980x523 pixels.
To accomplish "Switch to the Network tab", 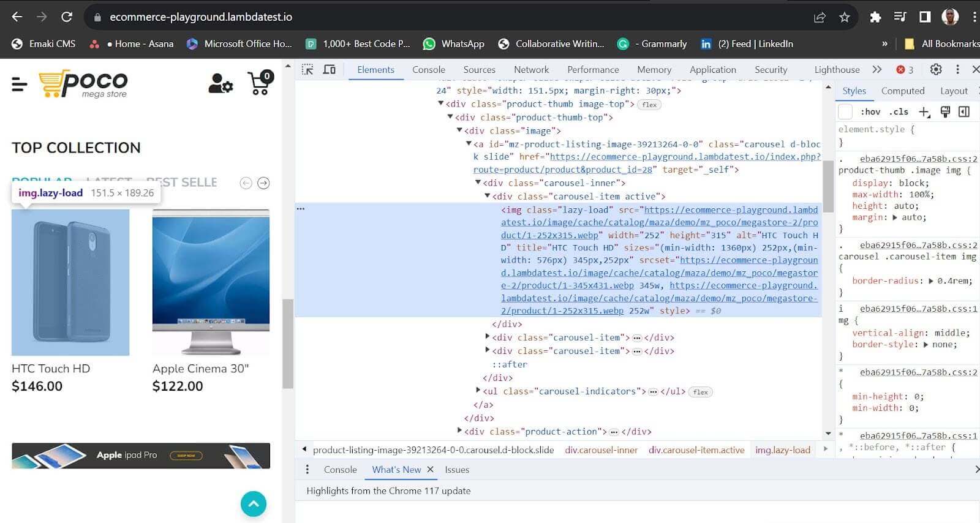I will [532, 70].
